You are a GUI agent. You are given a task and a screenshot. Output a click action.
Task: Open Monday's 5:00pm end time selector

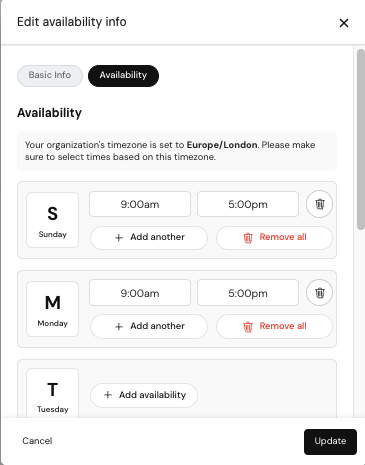(248, 293)
